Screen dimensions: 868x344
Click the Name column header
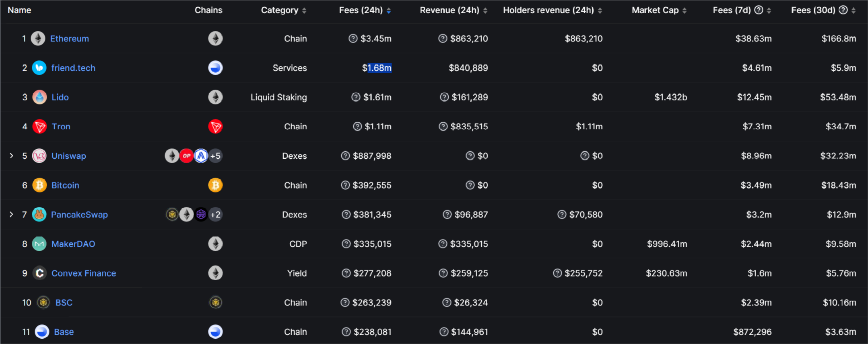19,10
